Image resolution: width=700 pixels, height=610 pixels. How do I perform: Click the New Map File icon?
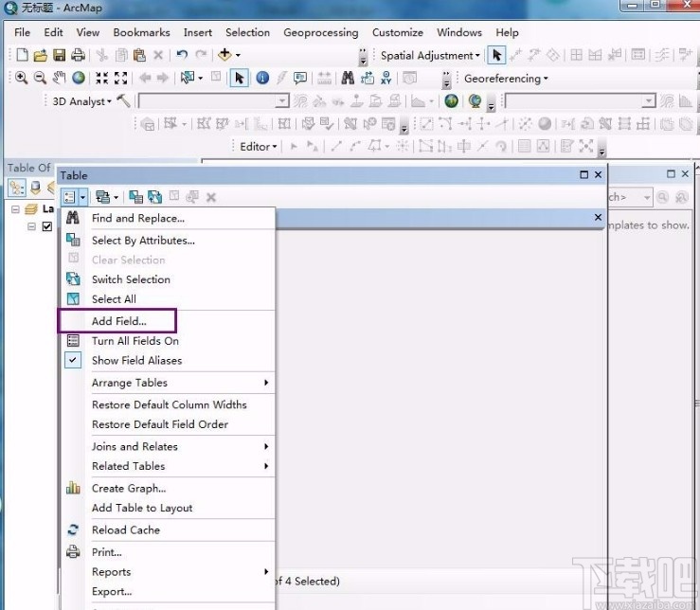pyautogui.click(x=22, y=55)
